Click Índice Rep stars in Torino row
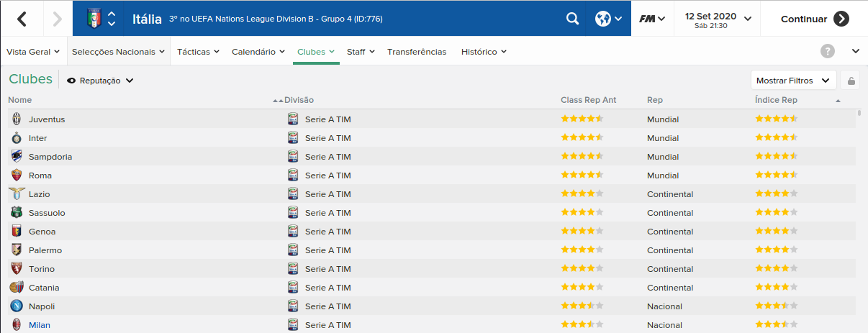 [777, 268]
